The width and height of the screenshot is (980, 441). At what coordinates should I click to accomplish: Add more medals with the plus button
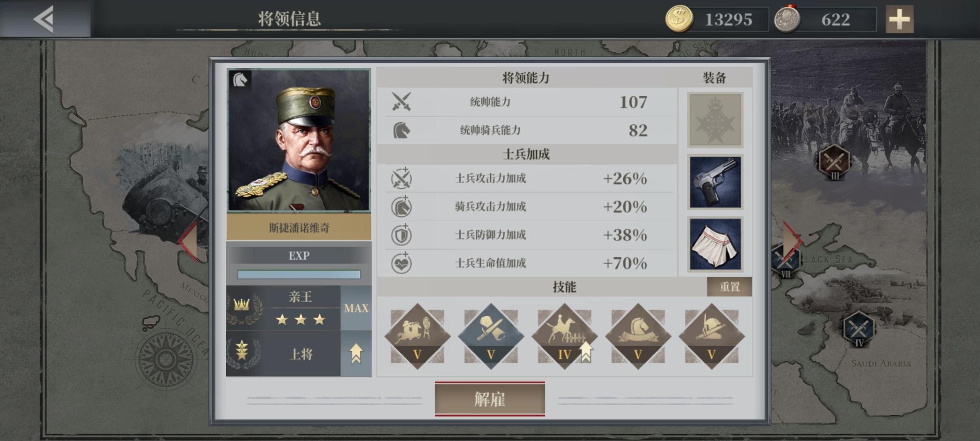tap(900, 19)
